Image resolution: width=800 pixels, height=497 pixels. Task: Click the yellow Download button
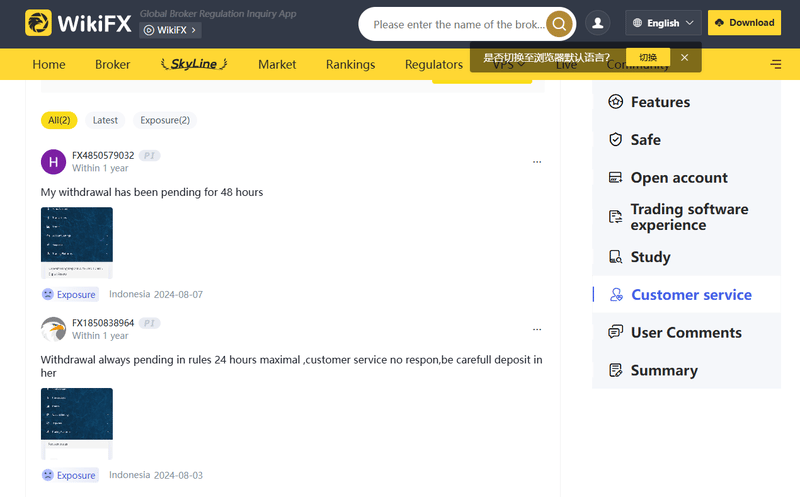pyautogui.click(x=744, y=22)
